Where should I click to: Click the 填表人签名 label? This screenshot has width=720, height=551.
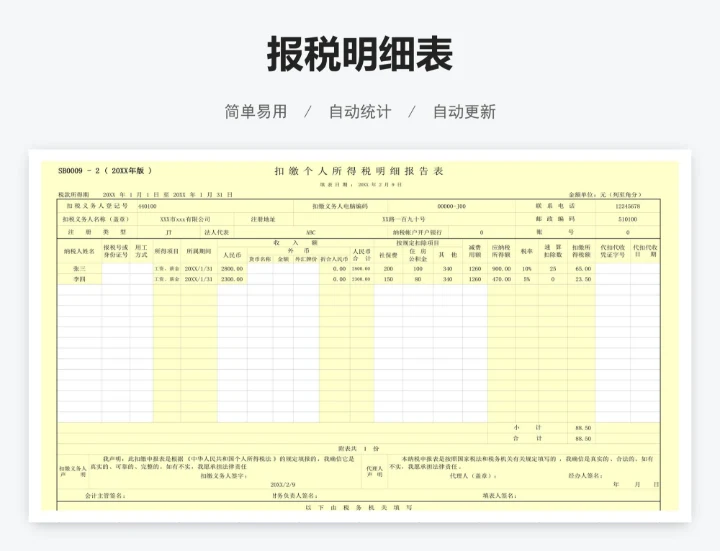(500, 496)
